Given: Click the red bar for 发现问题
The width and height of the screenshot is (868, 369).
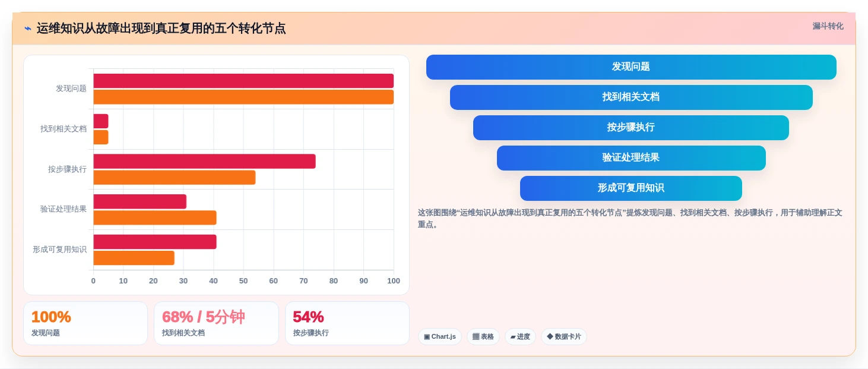Looking at the screenshot, I should click(x=243, y=81).
